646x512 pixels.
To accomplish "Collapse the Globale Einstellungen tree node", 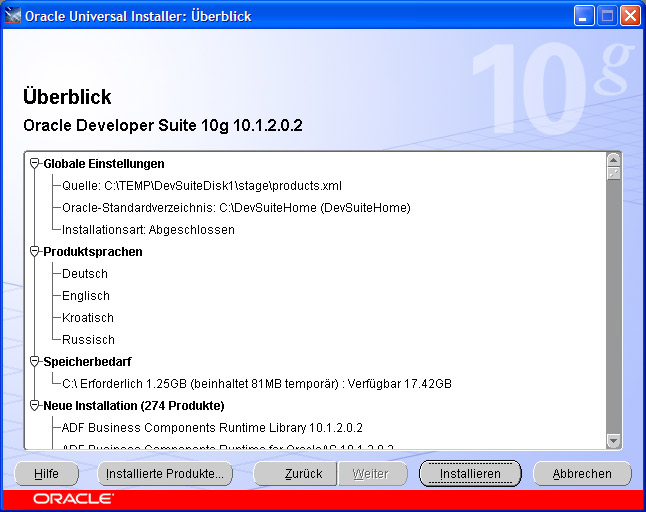I will tap(35, 164).
